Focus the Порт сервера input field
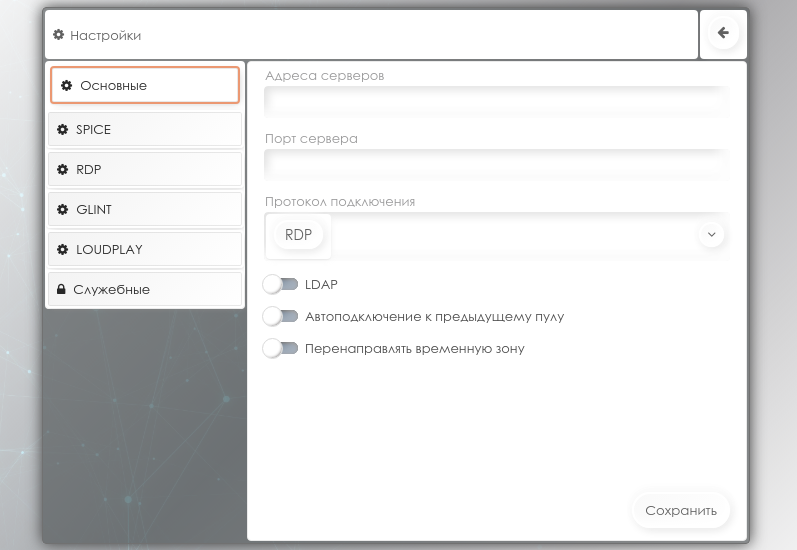This screenshot has width=797, height=550. (495, 163)
